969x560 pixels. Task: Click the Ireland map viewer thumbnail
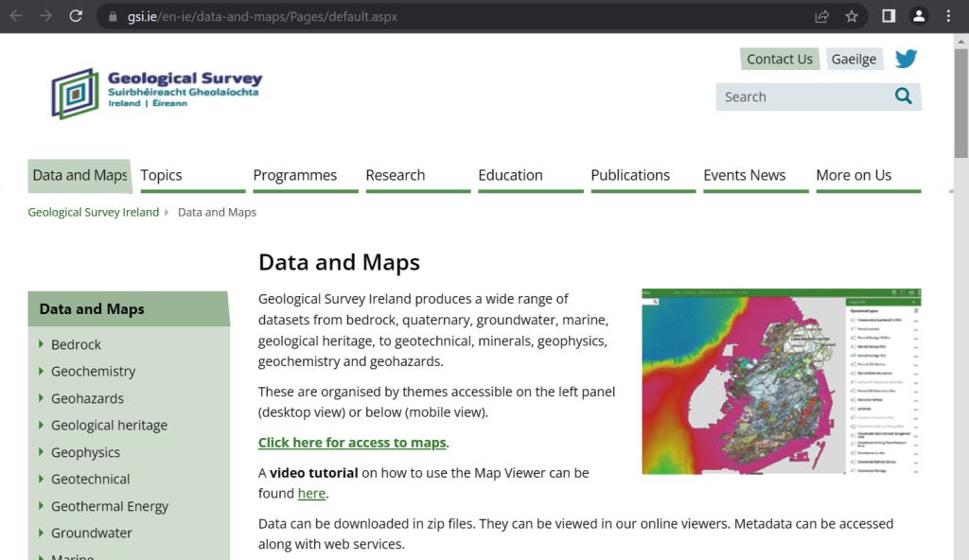point(781,381)
